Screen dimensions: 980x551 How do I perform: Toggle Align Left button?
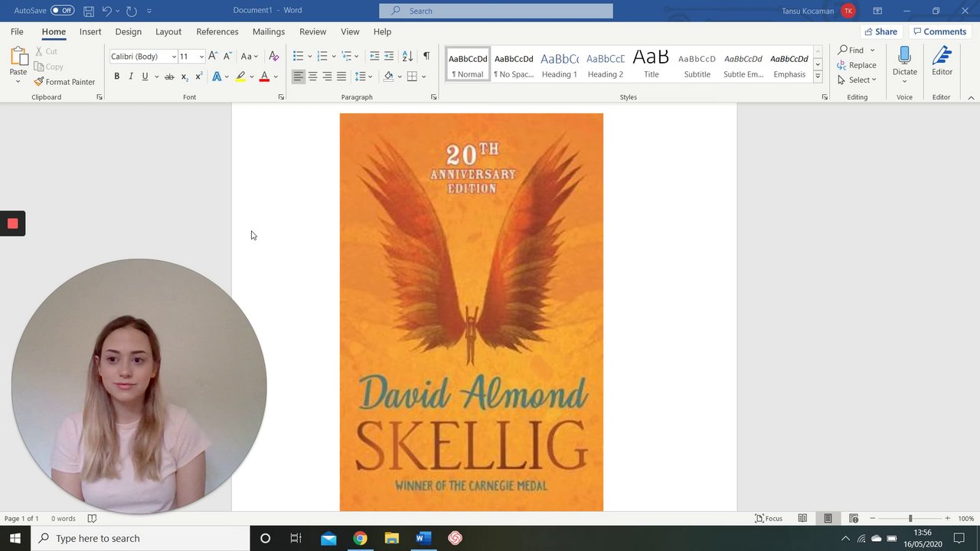click(x=298, y=77)
